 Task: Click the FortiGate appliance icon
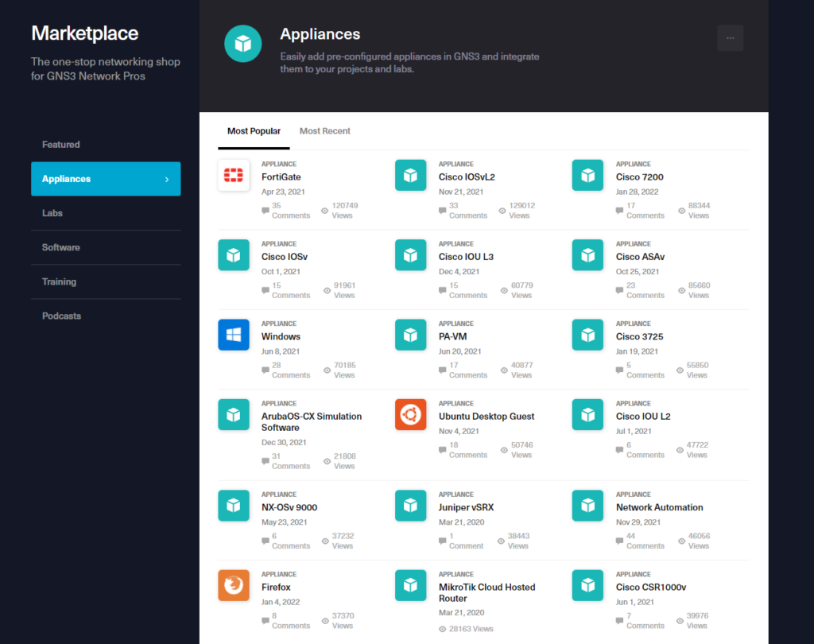coord(233,175)
